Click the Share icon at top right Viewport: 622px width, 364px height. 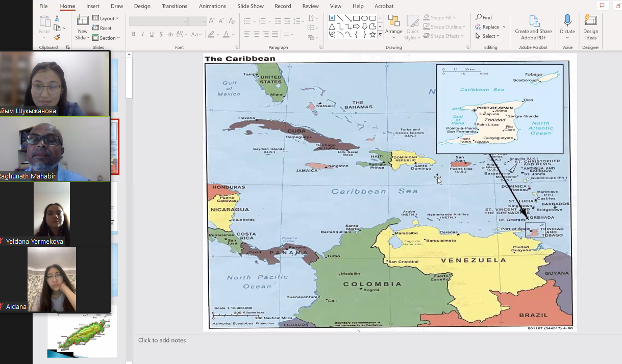(618, 6)
